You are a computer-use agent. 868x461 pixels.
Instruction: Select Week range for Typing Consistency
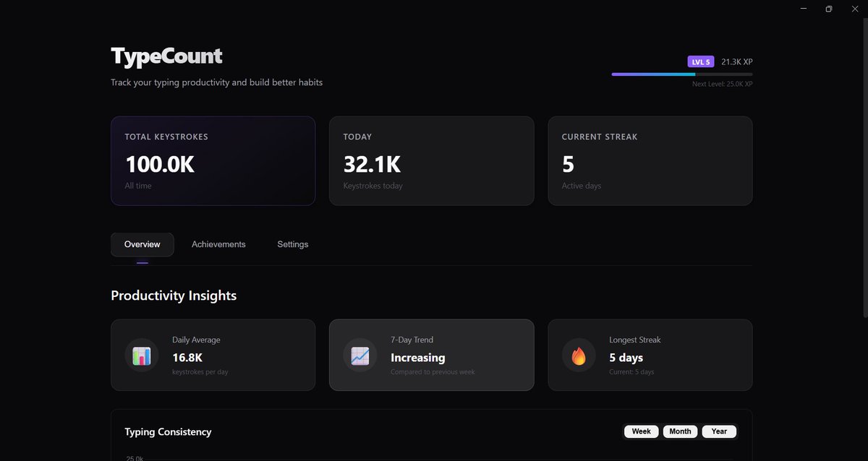click(x=642, y=431)
